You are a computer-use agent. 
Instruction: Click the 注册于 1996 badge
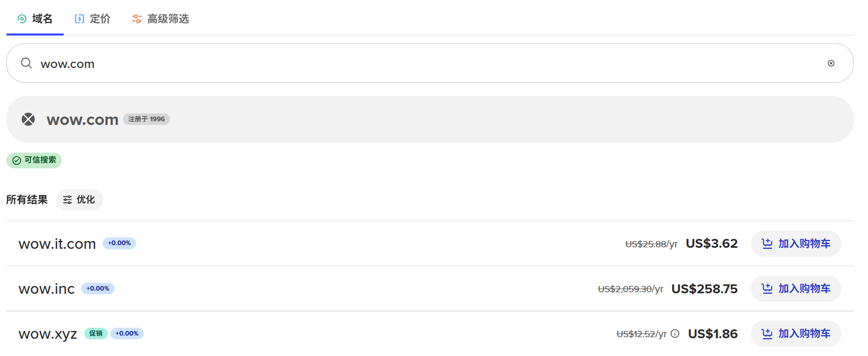(146, 119)
